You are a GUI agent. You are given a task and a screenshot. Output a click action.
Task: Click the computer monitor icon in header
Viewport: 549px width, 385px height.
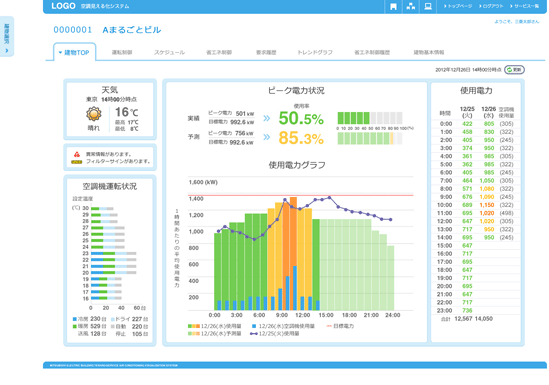(x=428, y=6)
